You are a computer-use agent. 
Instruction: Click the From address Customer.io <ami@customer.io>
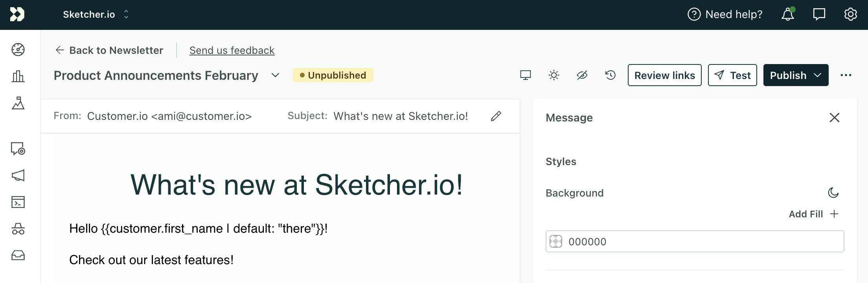(169, 116)
